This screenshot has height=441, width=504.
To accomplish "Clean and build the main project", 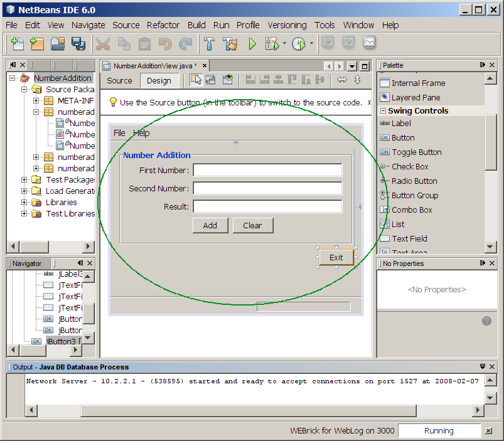I will pyautogui.click(x=230, y=44).
